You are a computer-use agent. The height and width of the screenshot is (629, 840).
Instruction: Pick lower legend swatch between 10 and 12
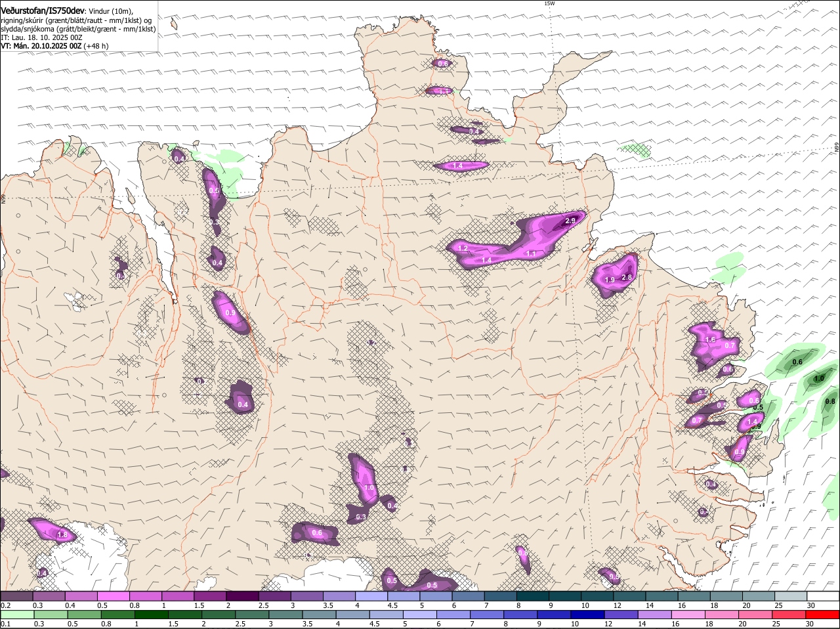[589, 615]
